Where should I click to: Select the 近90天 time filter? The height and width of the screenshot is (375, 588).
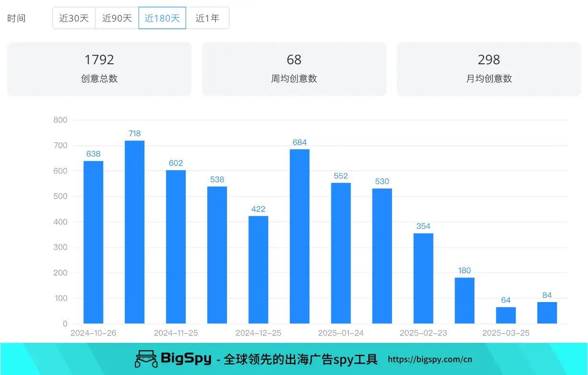click(117, 18)
